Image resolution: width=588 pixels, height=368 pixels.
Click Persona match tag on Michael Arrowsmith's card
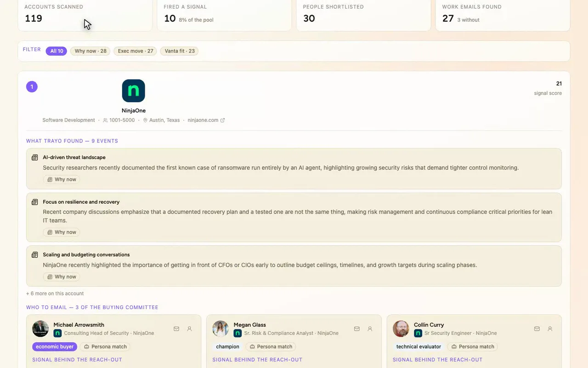[105, 347]
